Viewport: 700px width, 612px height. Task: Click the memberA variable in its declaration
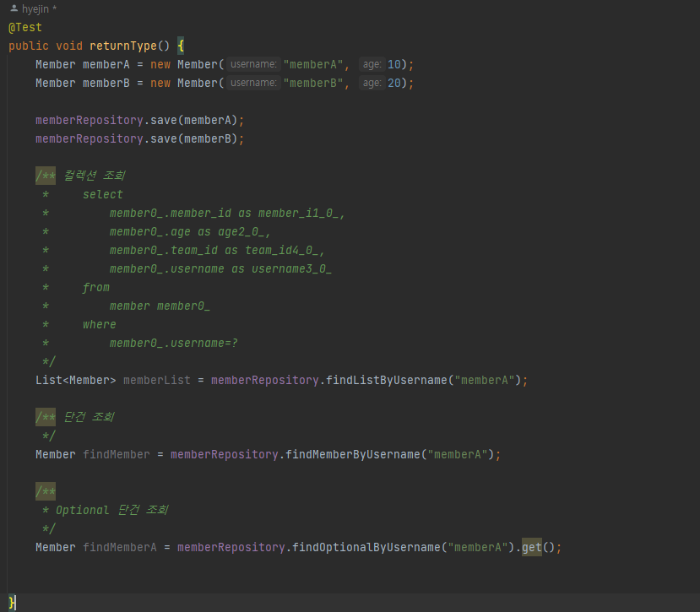pos(106,65)
